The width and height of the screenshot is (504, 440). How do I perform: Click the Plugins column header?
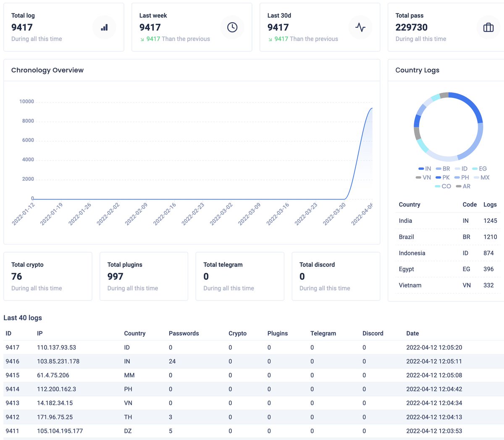click(x=278, y=333)
